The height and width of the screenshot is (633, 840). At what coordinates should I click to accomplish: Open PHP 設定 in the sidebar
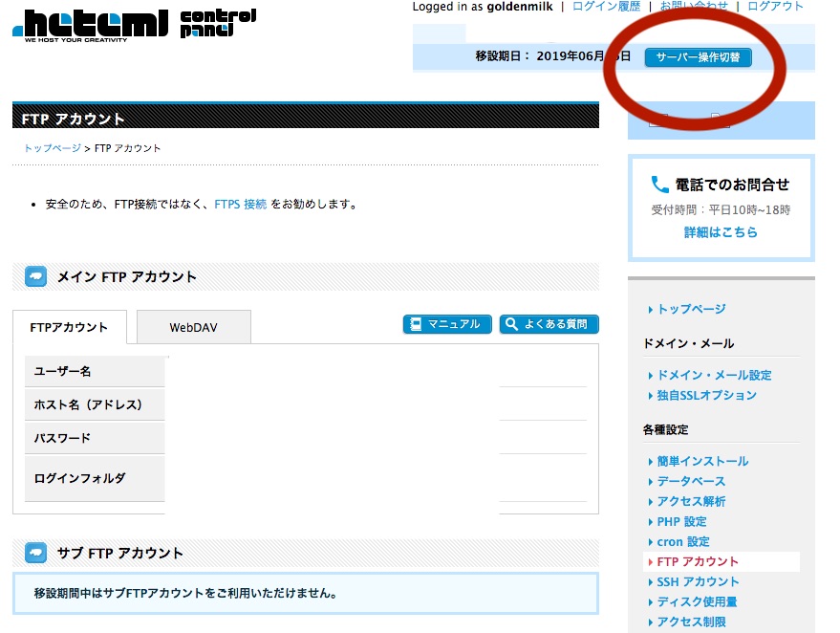point(681,521)
